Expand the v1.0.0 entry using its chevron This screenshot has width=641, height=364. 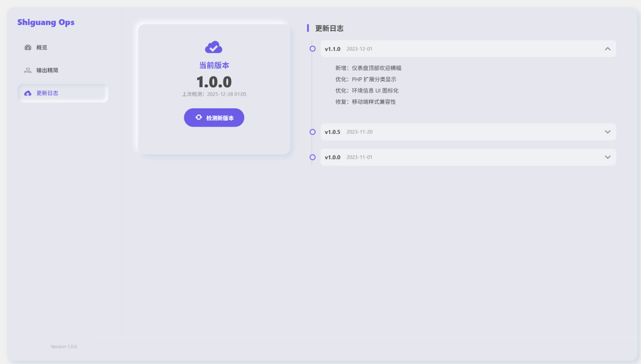point(607,157)
